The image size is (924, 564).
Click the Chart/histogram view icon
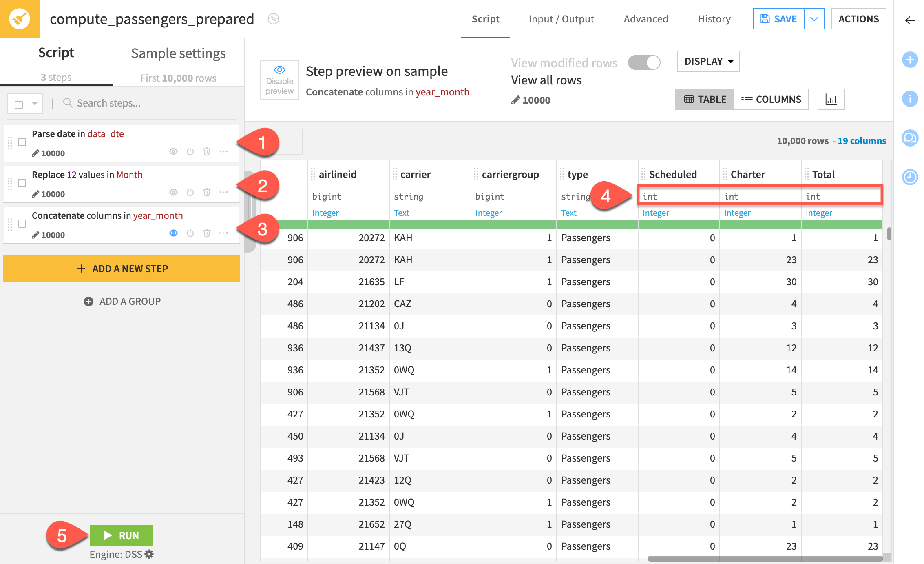coord(831,99)
